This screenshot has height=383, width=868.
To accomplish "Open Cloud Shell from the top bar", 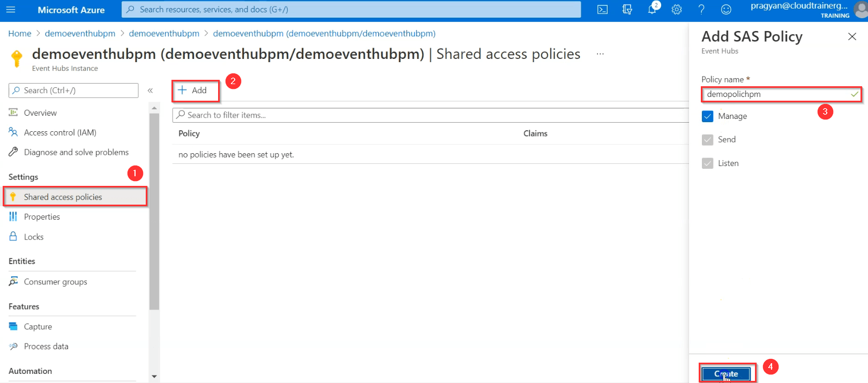I will [x=602, y=10].
